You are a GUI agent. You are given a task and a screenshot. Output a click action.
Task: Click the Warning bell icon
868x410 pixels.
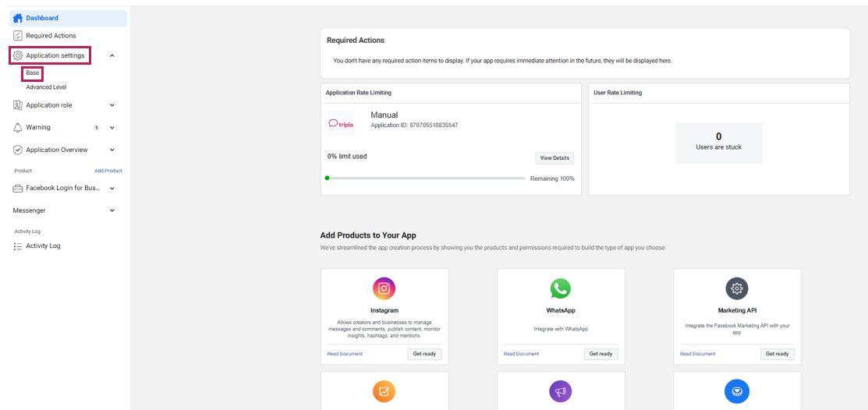[x=18, y=127]
